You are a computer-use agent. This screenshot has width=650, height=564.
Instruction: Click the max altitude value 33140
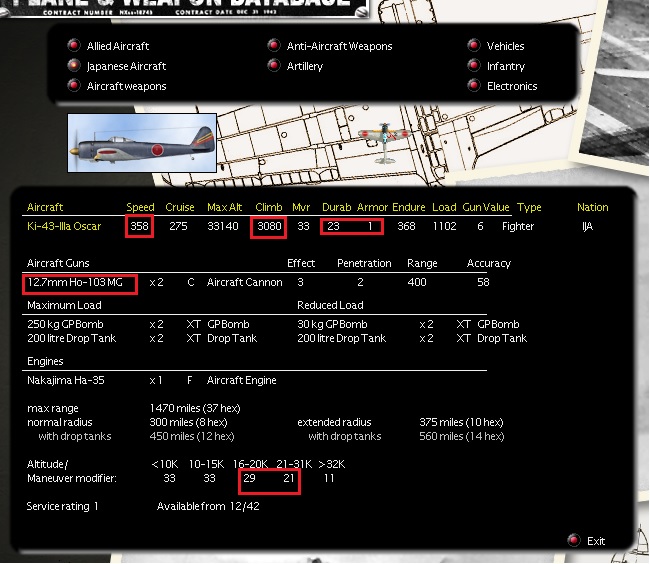click(223, 226)
